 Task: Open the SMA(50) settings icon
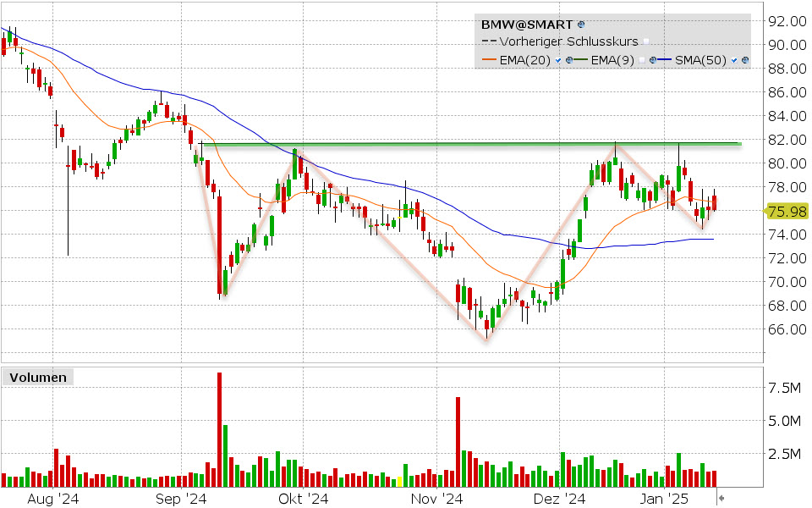[745, 60]
